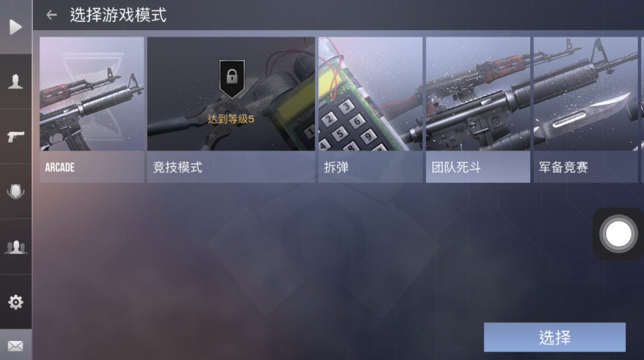Tap the 达到等级5 unlock requirement text
This screenshot has height=360, width=644.
click(x=231, y=119)
